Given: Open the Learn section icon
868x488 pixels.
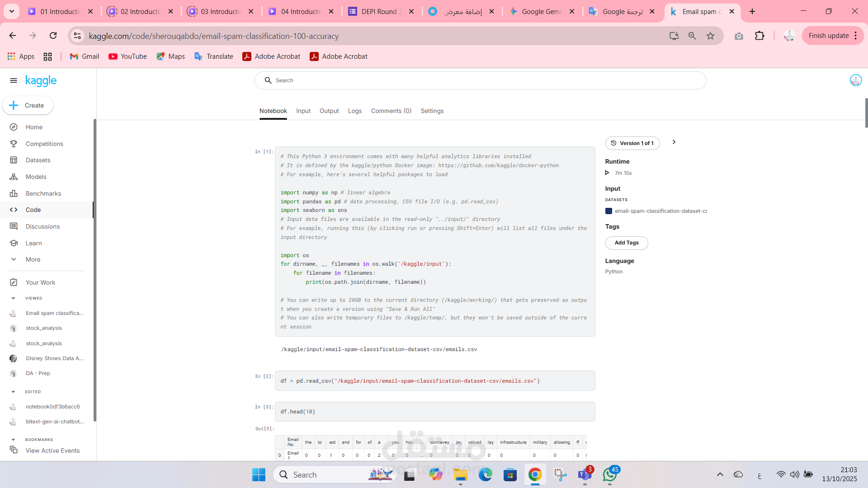Looking at the screenshot, I should [14, 243].
